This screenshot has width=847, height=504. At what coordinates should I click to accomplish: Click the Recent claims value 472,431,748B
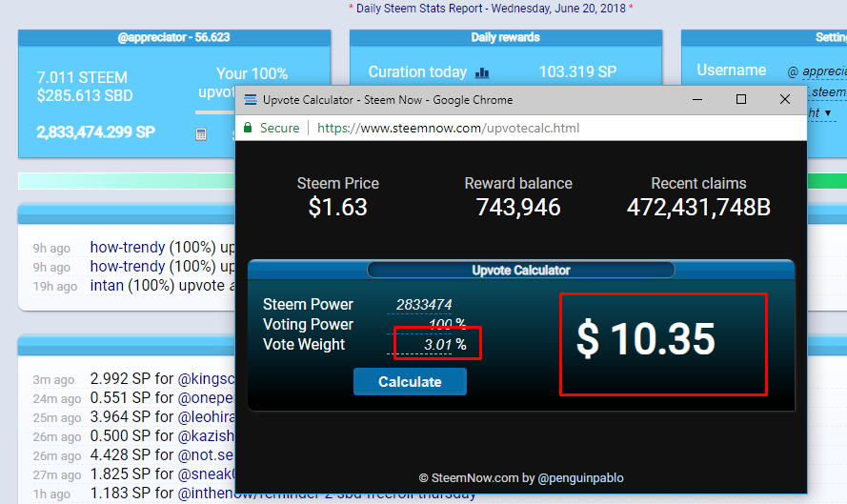click(x=698, y=208)
